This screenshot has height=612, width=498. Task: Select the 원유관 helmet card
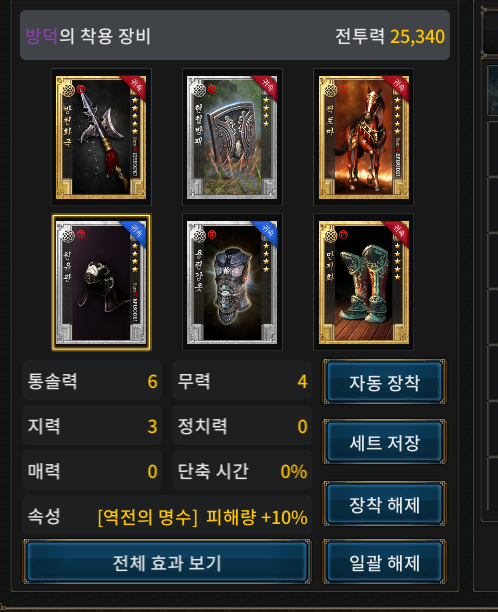[101, 282]
